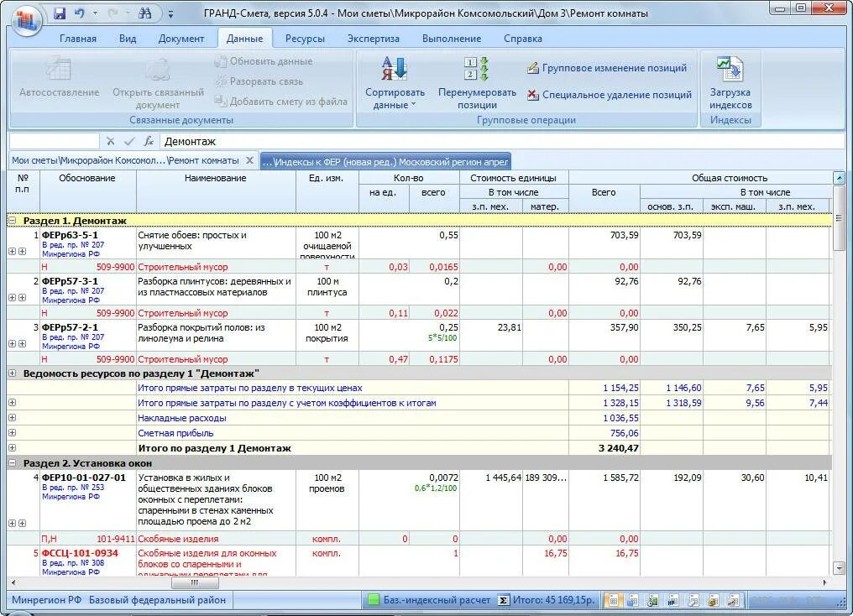The width and height of the screenshot is (853, 616).
Task: Undo the last action with the arrow icon
Action: tap(80, 13)
